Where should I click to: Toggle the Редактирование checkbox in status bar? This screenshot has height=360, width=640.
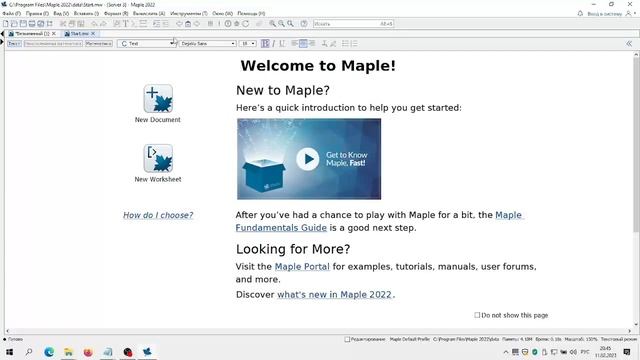347,339
